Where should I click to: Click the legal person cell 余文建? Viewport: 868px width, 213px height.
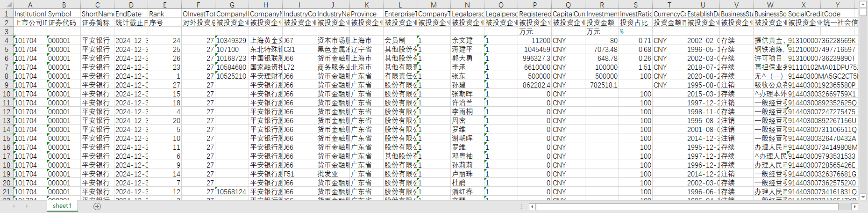[x=467, y=41]
